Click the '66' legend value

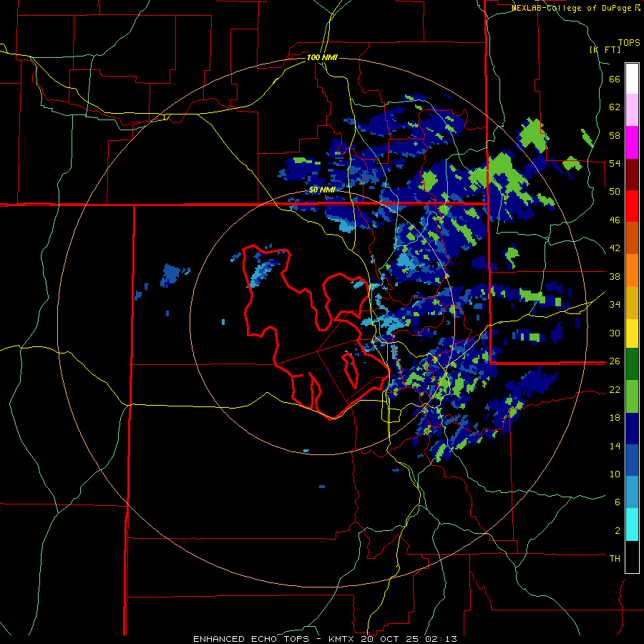click(x=615, y=79)
